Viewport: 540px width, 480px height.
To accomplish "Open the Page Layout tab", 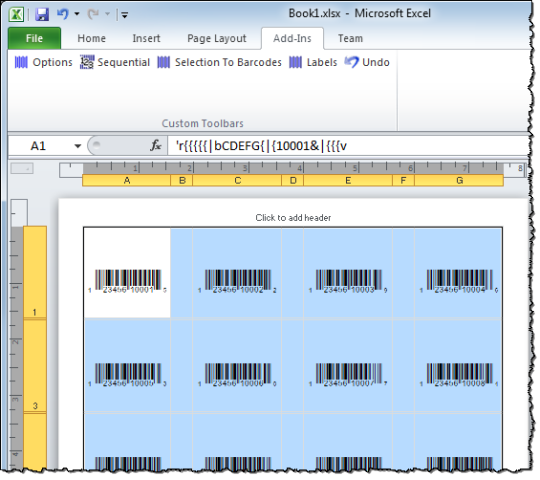I will tap(217, 38).
